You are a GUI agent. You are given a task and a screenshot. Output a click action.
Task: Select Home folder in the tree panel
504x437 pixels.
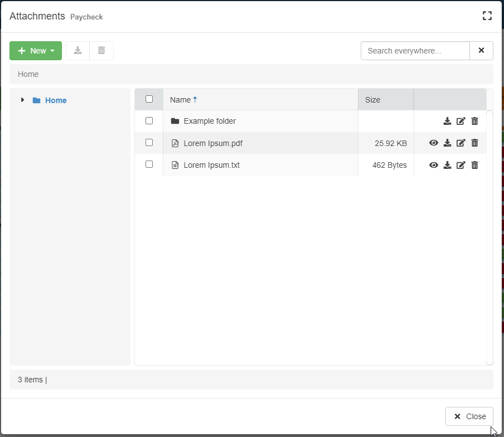click(x=56, y=100)
